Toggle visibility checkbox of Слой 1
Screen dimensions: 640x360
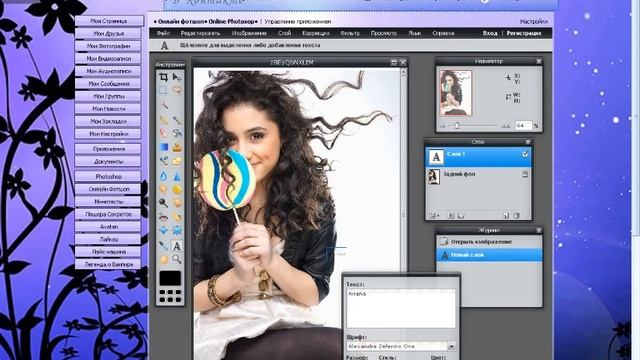pyautogui.click(x=525, y=154)
